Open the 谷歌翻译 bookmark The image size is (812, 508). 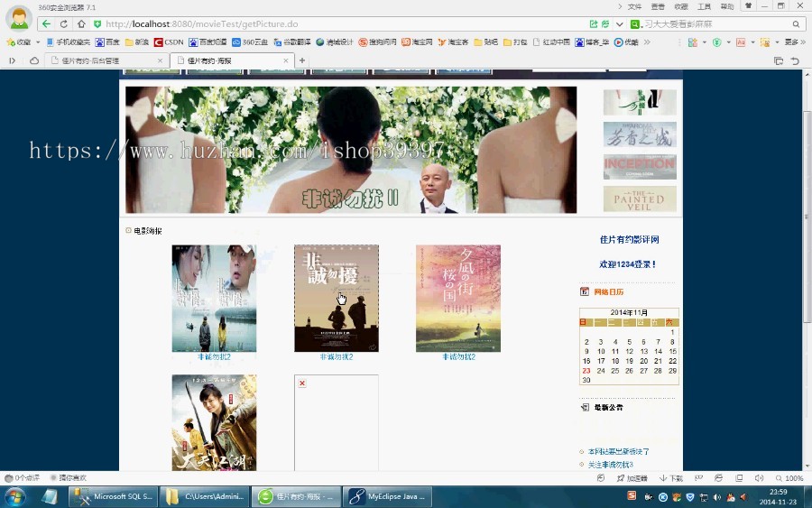(292, 42)
